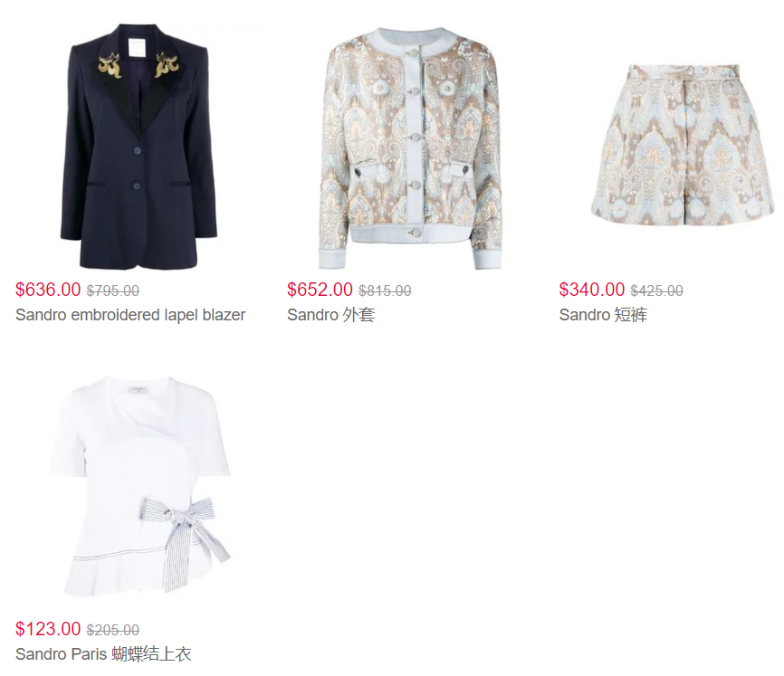Click the striped bow on white top
Image resolution: width=784 pixels, height=676 pixels.
187,529
